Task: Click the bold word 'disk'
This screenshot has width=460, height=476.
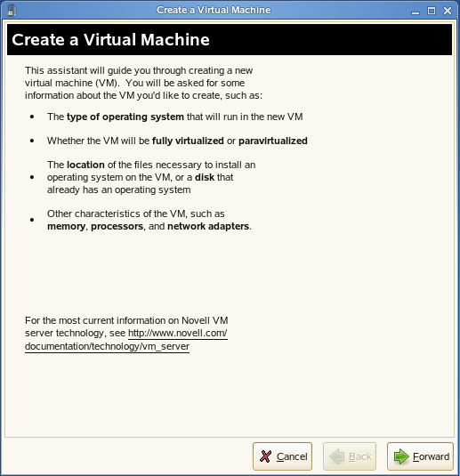Action: click(205, 177)
